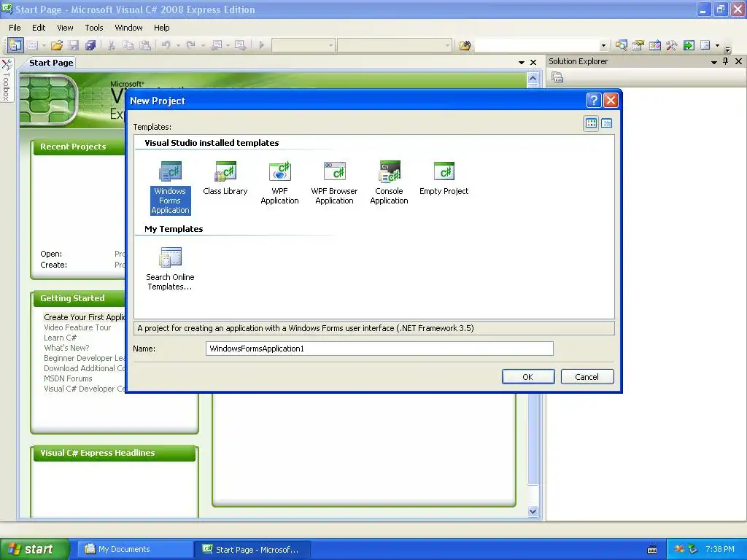Click the Toolbox hammer-wrench toolbar icon
The height and width of the screenshot is (560, 747).
tap(672, 45)
